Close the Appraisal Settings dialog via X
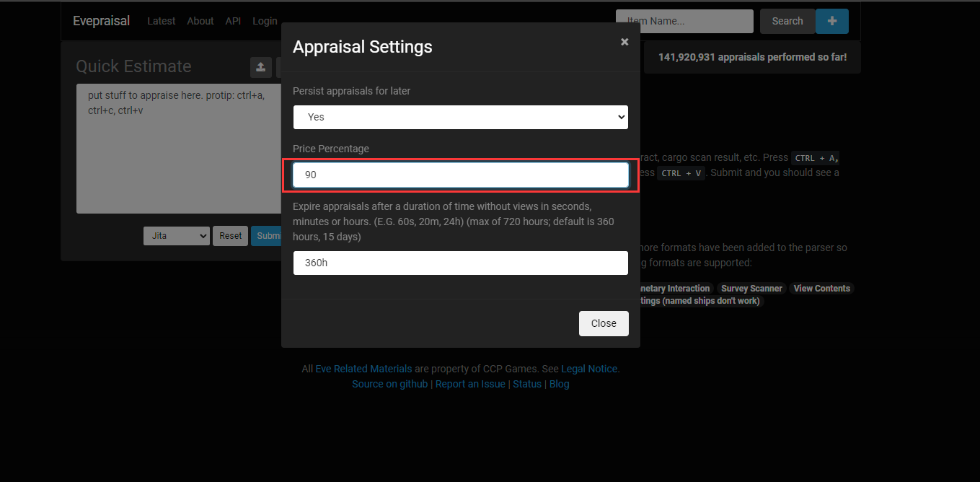The height and width of the screenshot is (482, 980). coord(624,42)
